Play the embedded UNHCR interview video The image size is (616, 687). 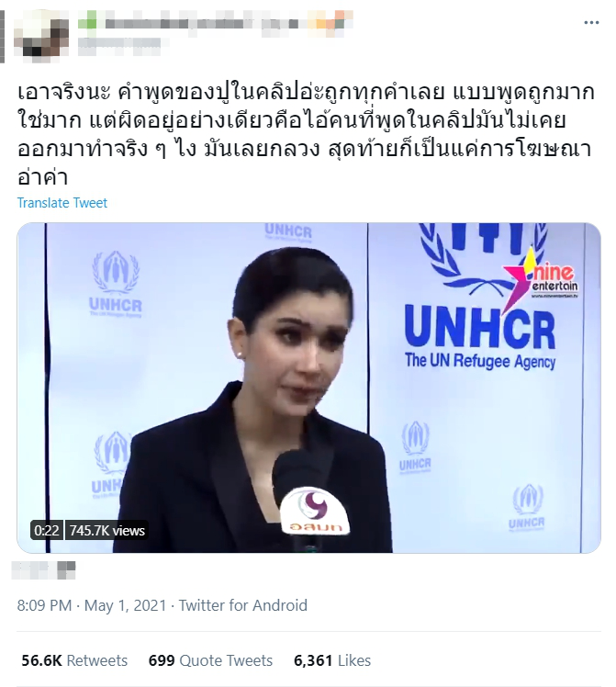click(308, 388)
